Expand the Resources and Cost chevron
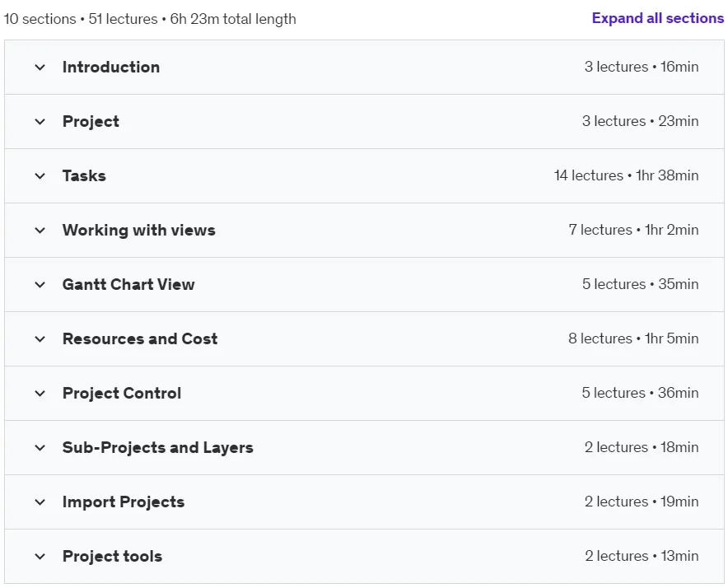 pyautogui.click(x=40, y=339)
